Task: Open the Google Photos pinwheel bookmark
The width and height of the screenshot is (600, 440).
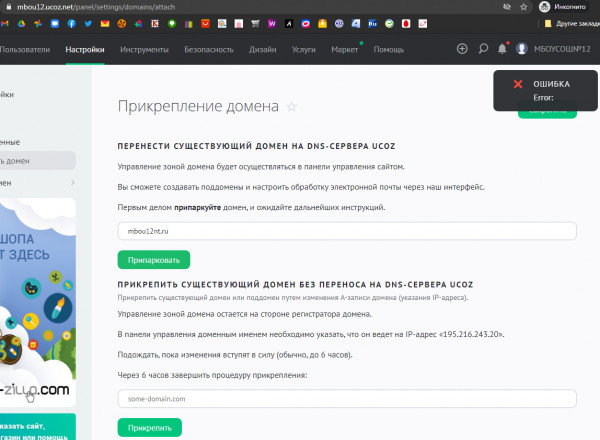Action: point(38,24)
